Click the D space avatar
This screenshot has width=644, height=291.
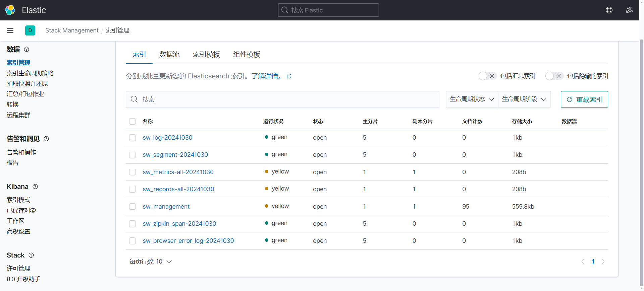click(30, 30)
